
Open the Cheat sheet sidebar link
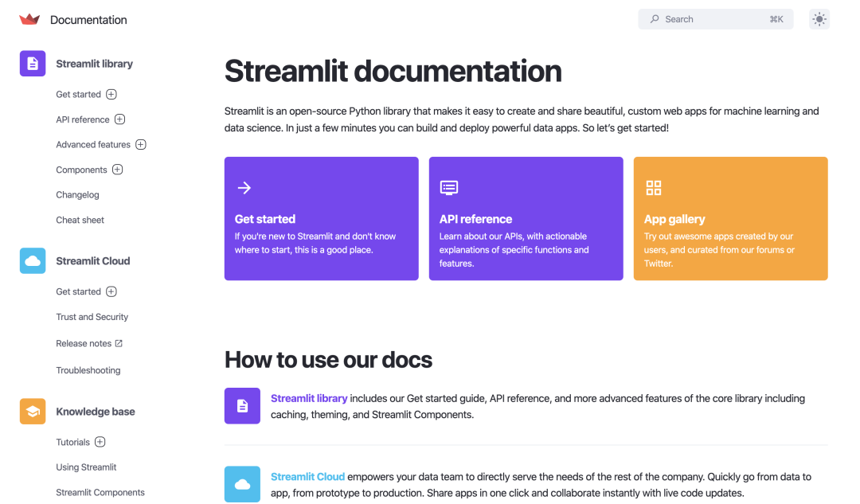click(x=80, y=220)
